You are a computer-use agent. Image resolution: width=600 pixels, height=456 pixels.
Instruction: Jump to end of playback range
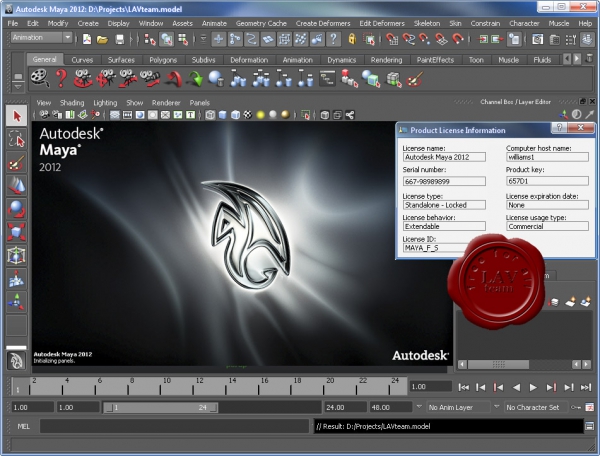click(586, 387)
